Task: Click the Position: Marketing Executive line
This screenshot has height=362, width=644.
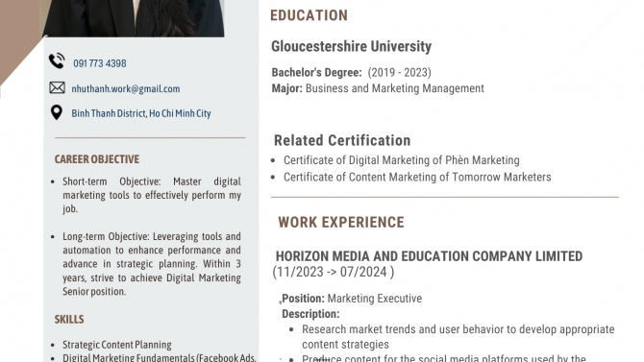Action: (x=352, y=299)
